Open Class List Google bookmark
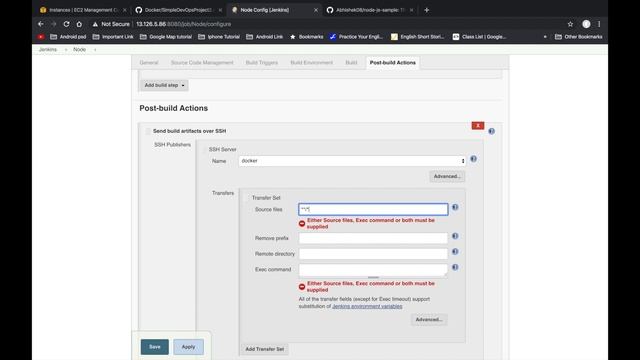 point(479,37)
